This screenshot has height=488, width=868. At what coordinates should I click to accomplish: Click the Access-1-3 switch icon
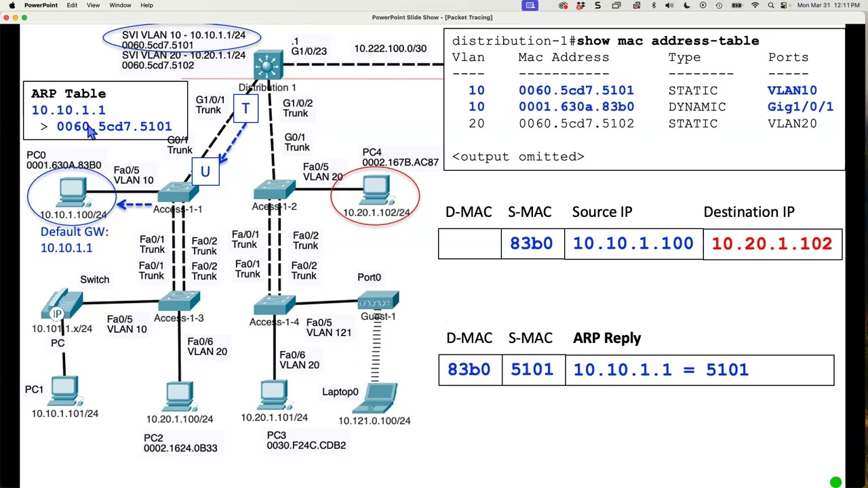(178, 302)
